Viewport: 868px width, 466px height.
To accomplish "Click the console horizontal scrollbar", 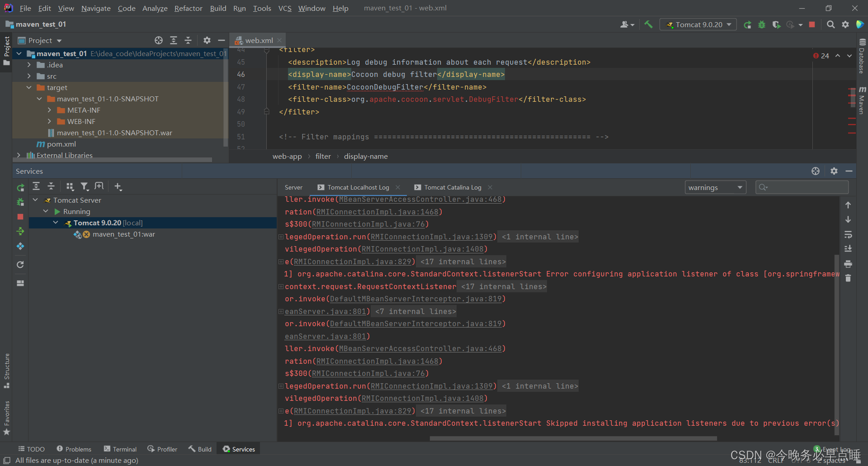I will pyautogui.click(x=573, y=438).
